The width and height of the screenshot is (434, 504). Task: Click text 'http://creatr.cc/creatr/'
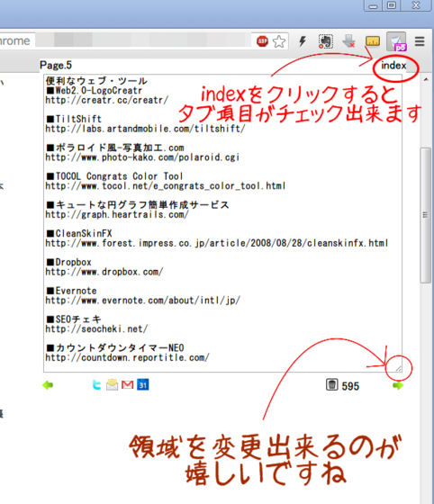pyautogui.click(x=107, y=100)
